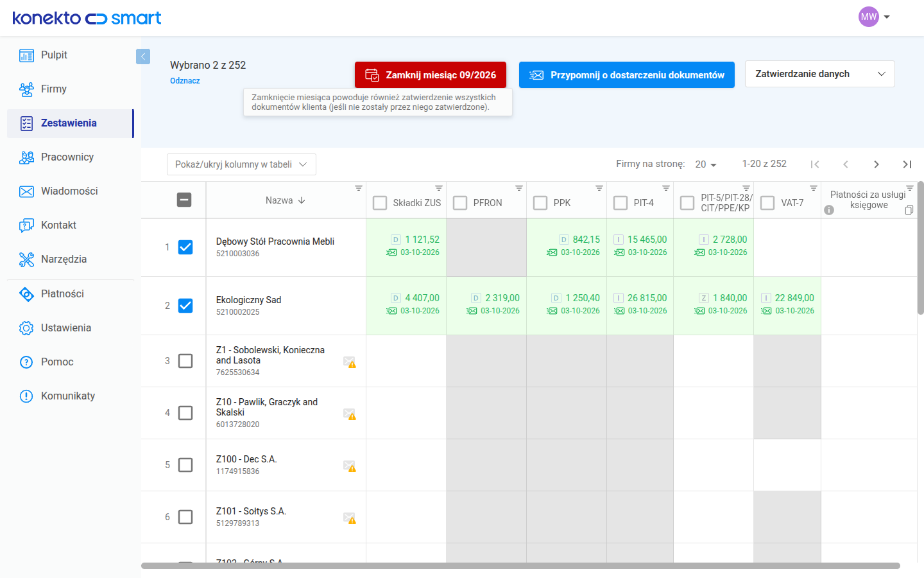Screen dimensions: 924x578
Task: Uncheck the Dębowy Stół Pracownia Mebli row
Action: 185,247
